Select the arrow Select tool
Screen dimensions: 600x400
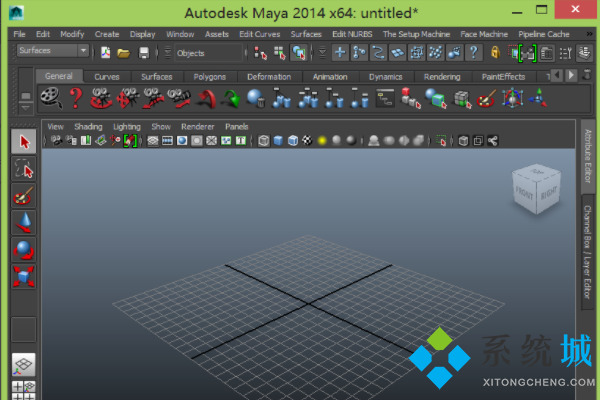click(x=24, y=143)
